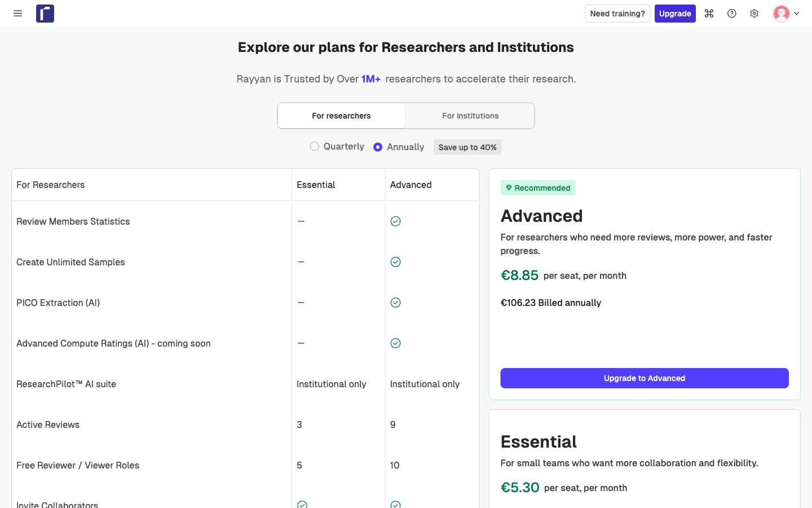
Task: Click the €106.23 Billed annually text
Action: pos(551,303)
